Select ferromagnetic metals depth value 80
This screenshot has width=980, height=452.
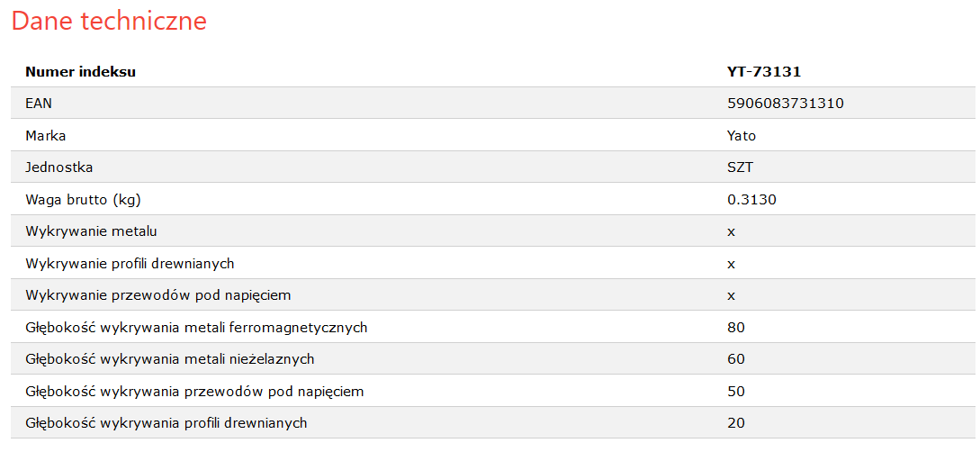pos(736,328)
